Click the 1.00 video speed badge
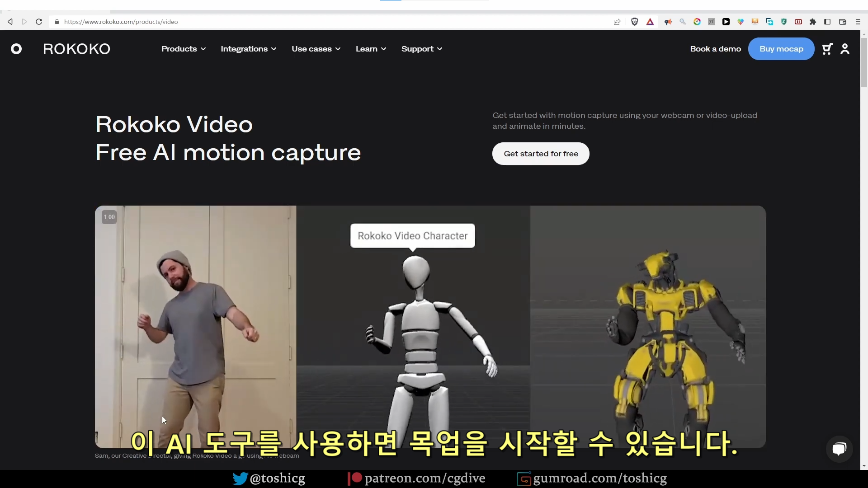 (x=109, y=217)
